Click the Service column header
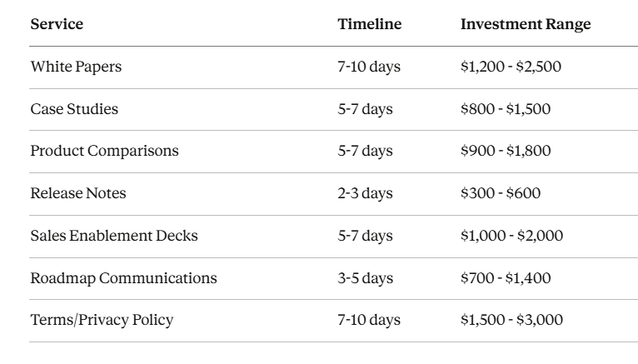Image resolution: width=638 pixels, height=364 pixels. (57, 24)
